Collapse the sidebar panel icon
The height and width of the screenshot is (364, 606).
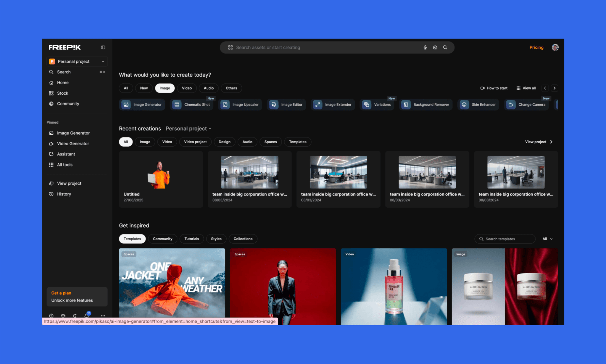pyautogui.click(x=103, y=47)
